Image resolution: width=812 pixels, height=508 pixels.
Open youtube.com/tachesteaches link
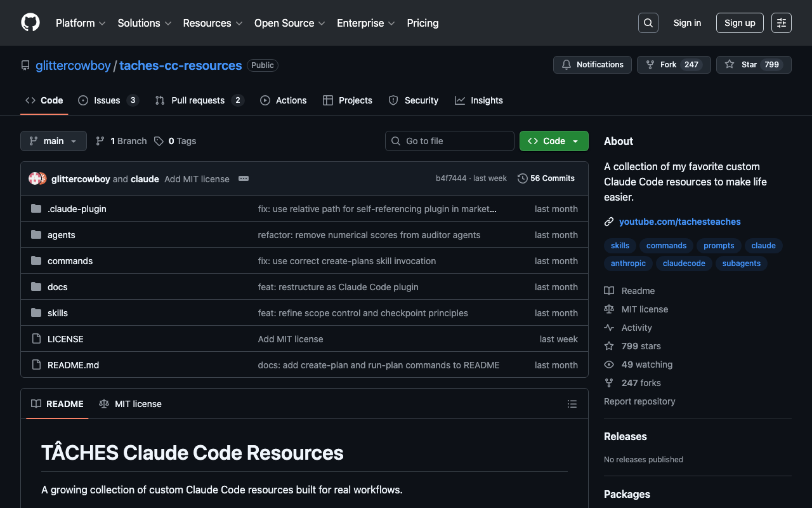pyautogui.click(x=679, y=222)
